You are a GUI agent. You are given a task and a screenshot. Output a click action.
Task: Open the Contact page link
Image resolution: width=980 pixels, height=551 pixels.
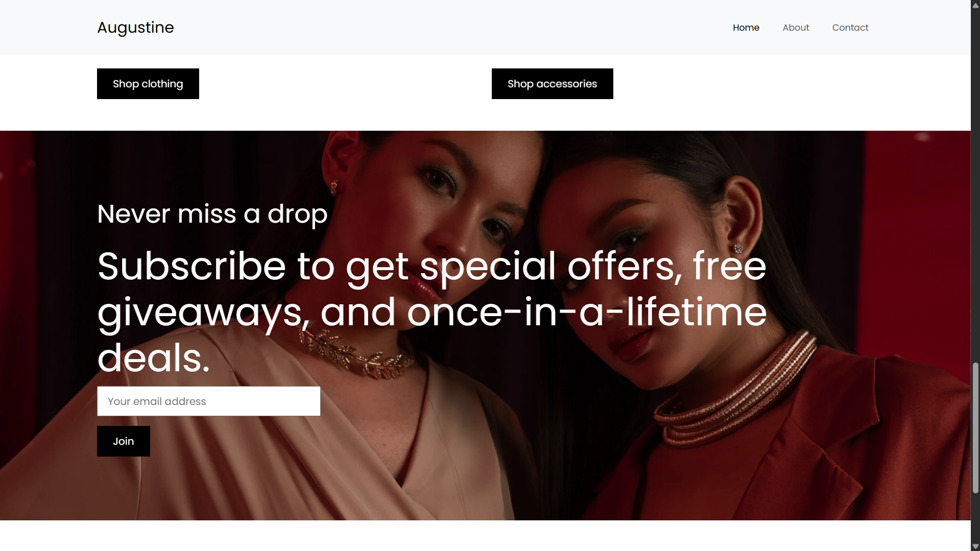point(850,28)
